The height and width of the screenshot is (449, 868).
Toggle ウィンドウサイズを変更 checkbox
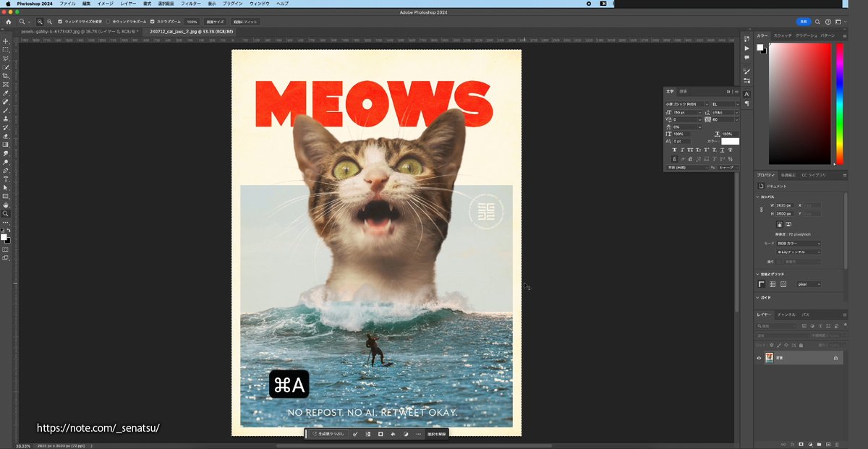coord(60,22)
